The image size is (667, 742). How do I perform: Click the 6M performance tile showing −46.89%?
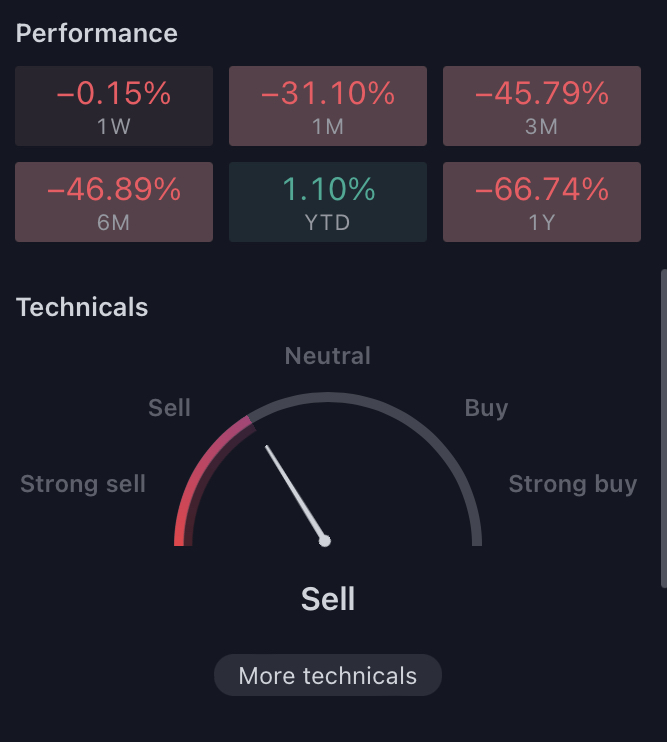114,202
